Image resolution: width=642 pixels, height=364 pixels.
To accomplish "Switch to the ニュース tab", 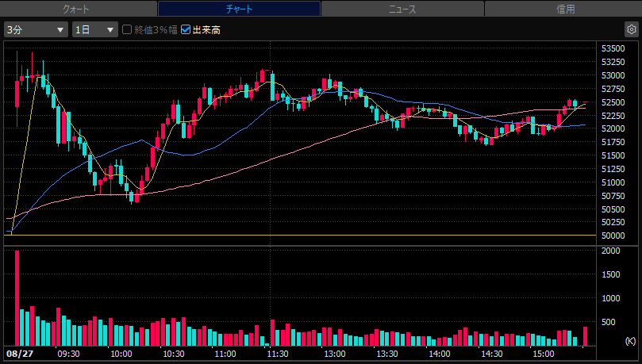I will (402, 9).
